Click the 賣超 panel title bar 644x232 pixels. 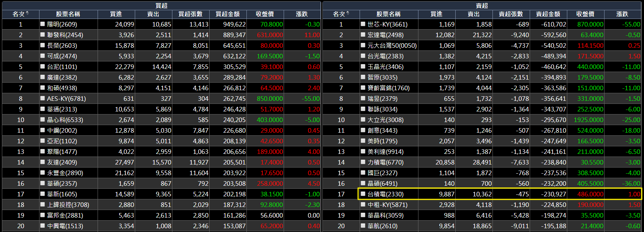[x=482, y=6]
